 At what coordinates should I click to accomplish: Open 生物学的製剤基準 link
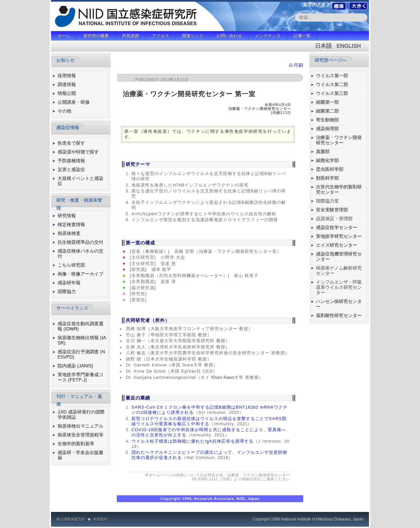click(76, 444)
